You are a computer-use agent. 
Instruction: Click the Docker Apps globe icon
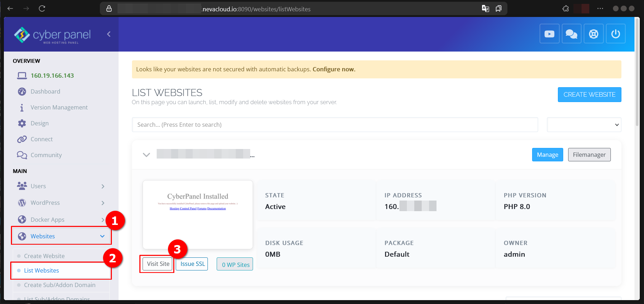click(22, 219)
